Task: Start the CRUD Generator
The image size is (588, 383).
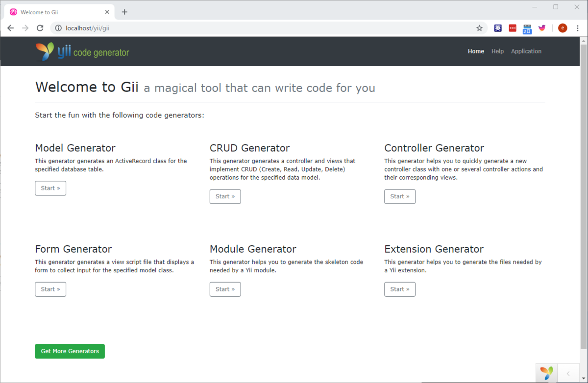Action: [225, 196]
